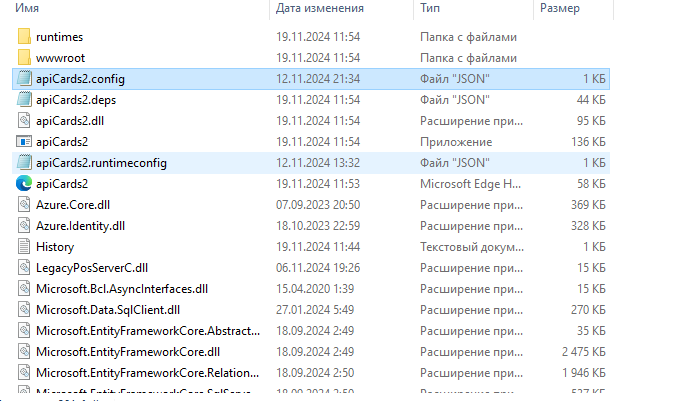Sort files by the Имя column header
The width and height of the screenshot is (675, 401).
27,8
